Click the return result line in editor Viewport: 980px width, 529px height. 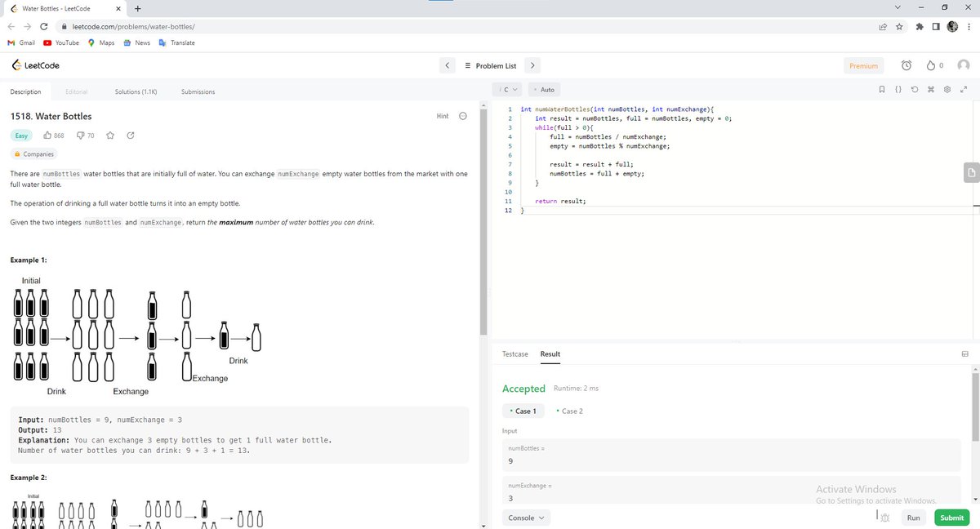(x=560, y=200)
